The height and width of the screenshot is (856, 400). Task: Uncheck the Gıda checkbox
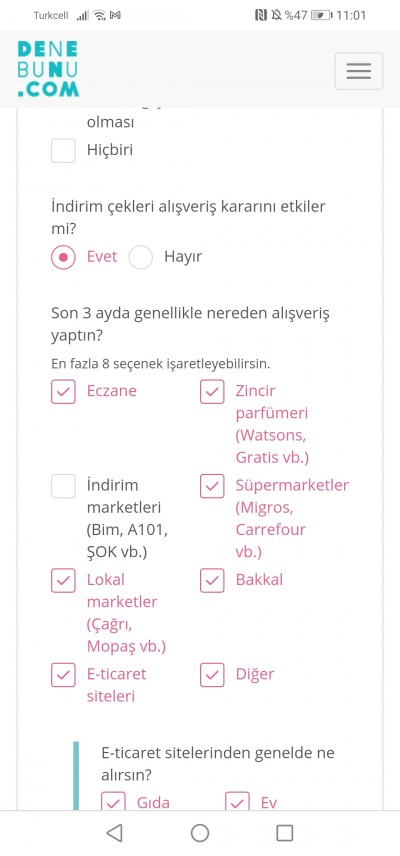pyautogui.click(x=114, y=801)
